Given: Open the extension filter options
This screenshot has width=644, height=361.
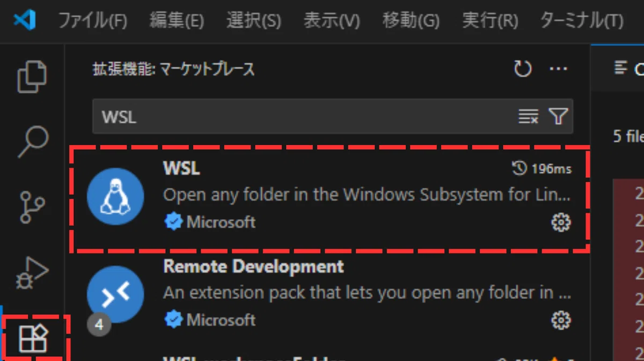Looking at the screenshot, I should (x=559, y=116).
